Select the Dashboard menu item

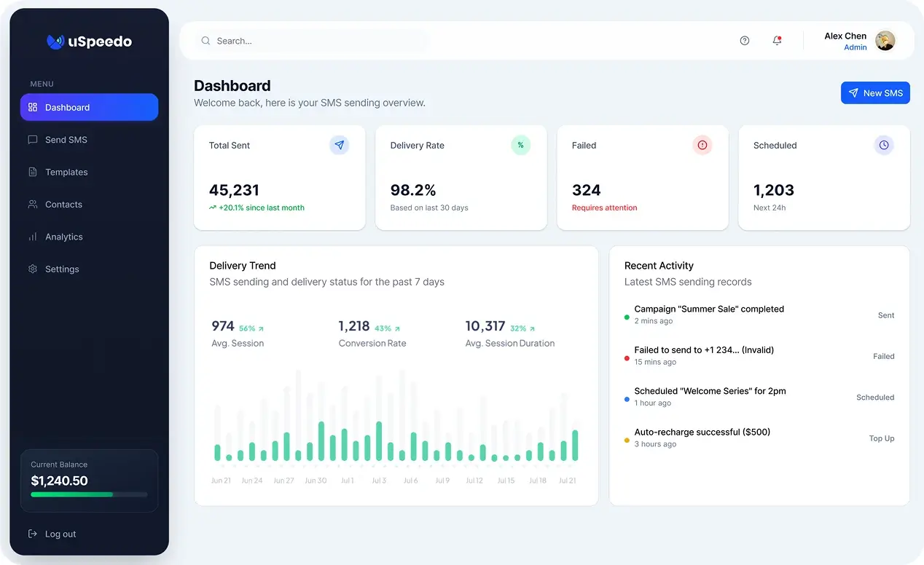coord(68,107)
